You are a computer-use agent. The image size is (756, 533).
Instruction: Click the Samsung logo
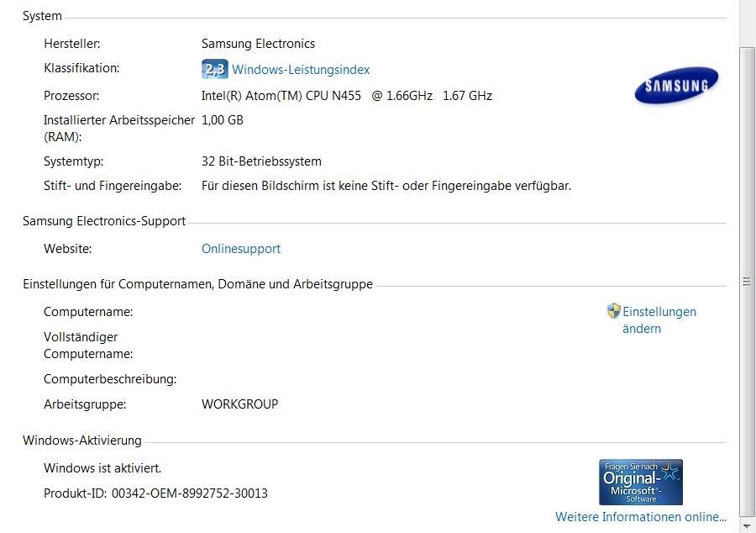pyautogui.click(x=676, y=86)
